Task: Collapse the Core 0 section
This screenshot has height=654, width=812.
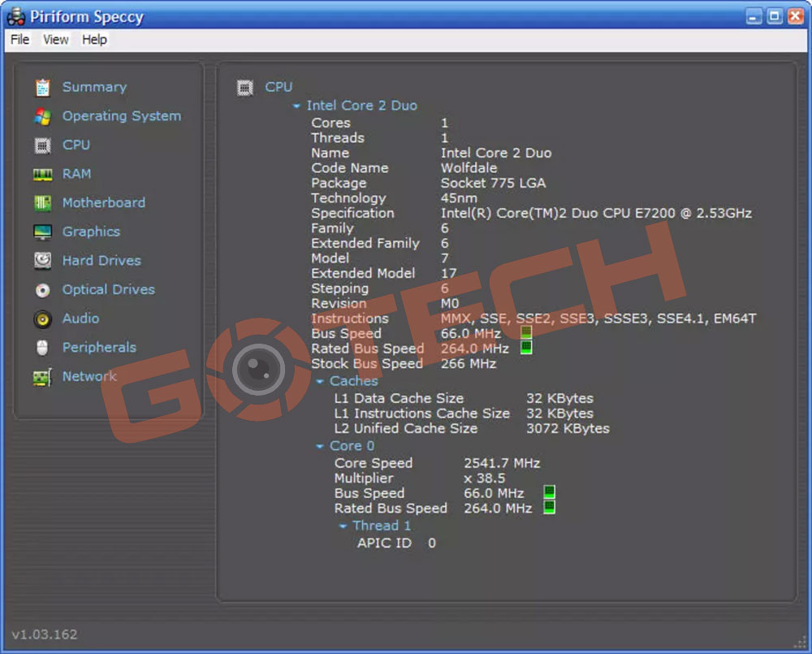Action: click(x=320, y=447)
